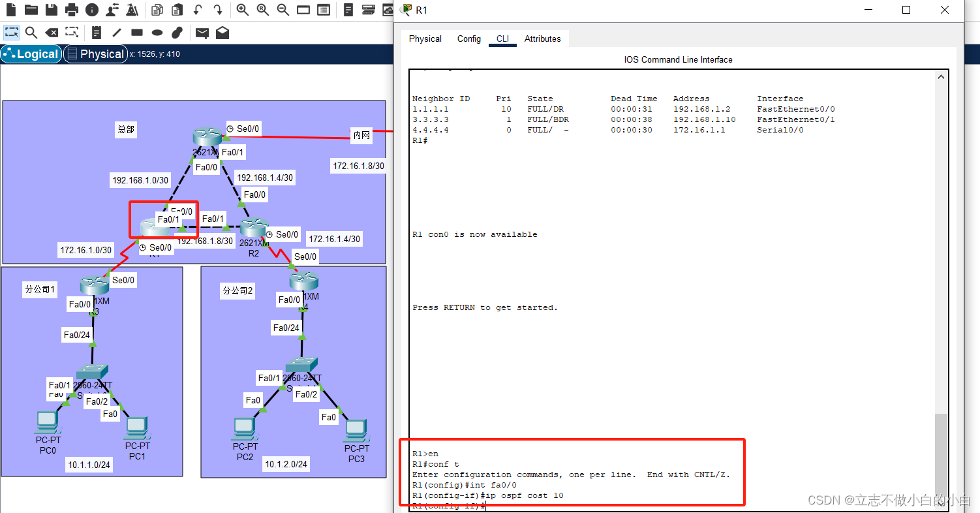Image resolution: width=980 pixels, height=513 pixels.
Task: Launch the user profile icon
Action: (x=112, y=10)
